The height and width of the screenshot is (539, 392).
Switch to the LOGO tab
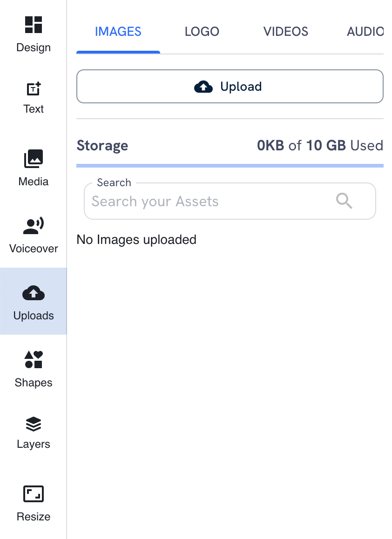click(202, 31)
